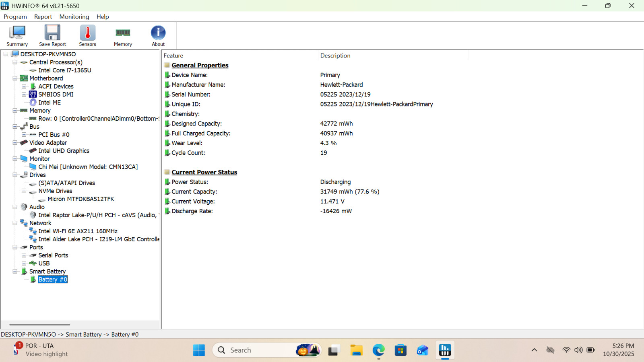Image resolution: width=644 pixels, height=362 pixels.
Task: Click the Save Report floppy icon
Action: (x=52, y=36)
